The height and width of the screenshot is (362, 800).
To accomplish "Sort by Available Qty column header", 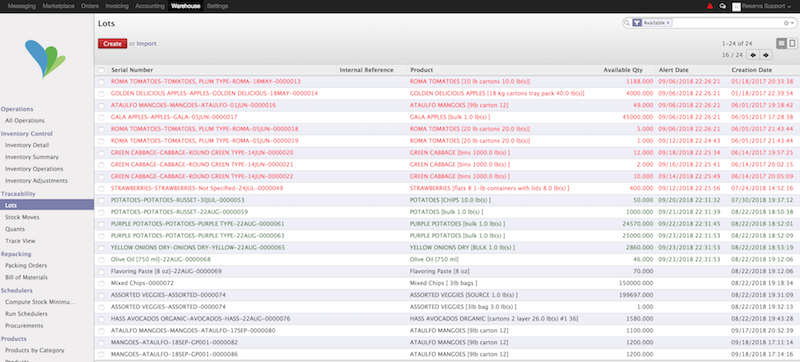I will 623,70.
